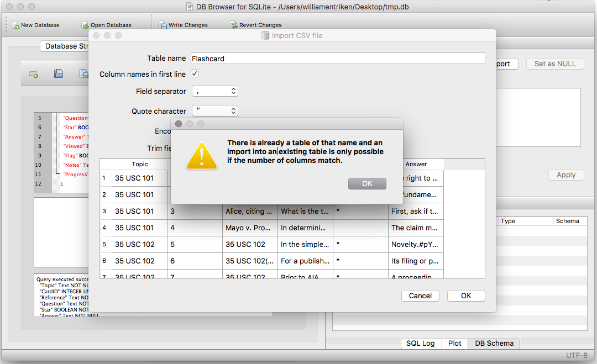This screenshot has width=597, height=364.
Task: Click OK in Import CSV dialog
Action: (466, 296)
